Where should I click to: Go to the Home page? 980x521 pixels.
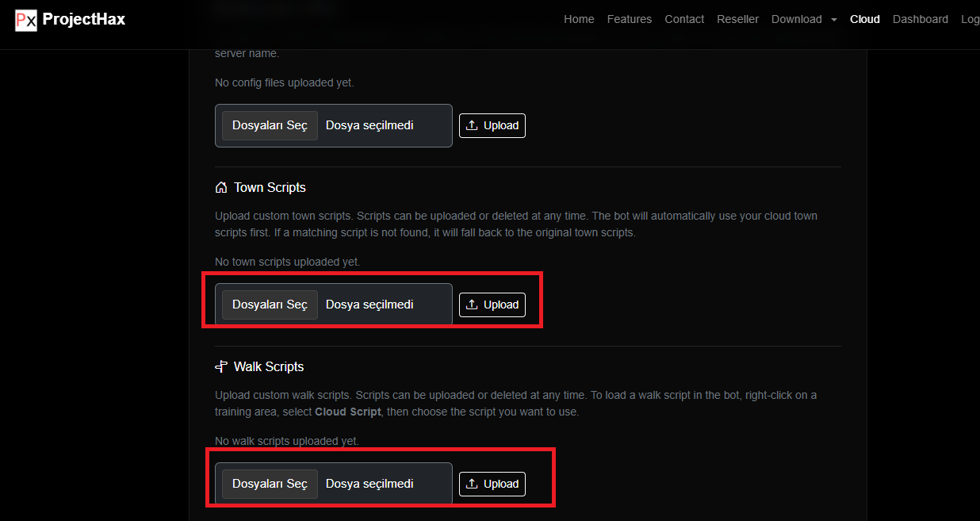pos(579,19)
